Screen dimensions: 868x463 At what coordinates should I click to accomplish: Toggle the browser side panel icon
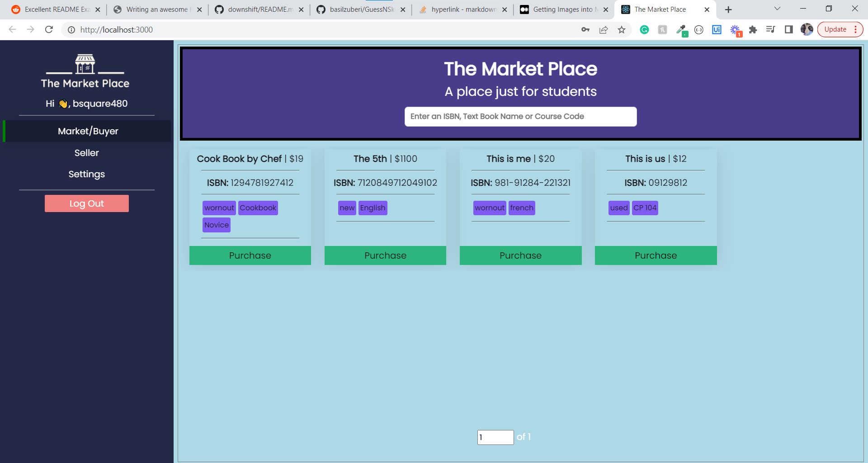[x=789, y=29]
